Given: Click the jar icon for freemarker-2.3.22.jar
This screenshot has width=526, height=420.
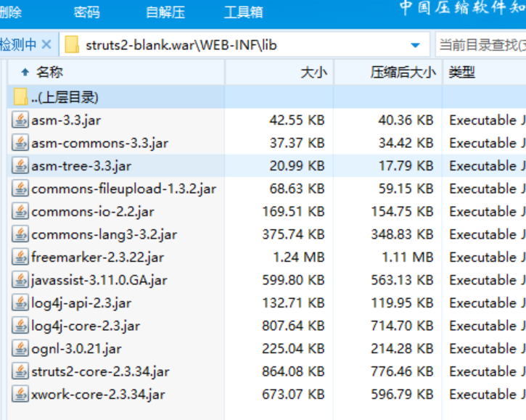Looking at the screenshot, I should coord(20,258).
